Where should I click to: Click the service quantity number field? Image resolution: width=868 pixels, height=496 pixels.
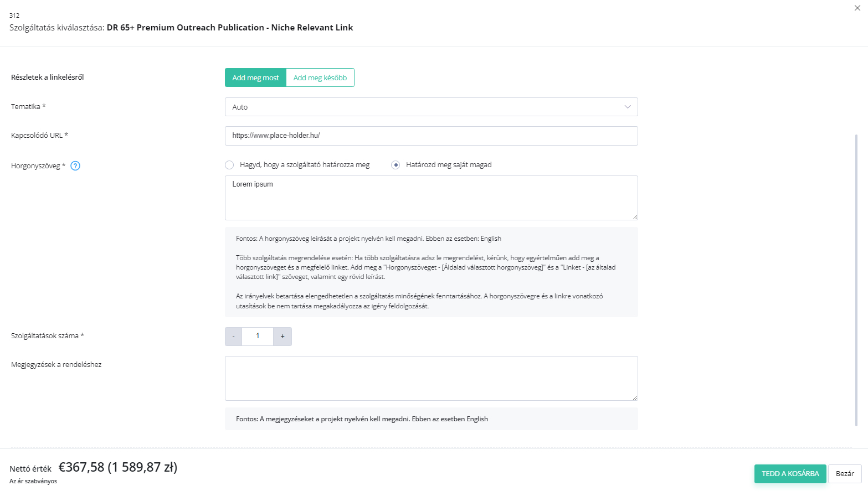coord(258,337)
